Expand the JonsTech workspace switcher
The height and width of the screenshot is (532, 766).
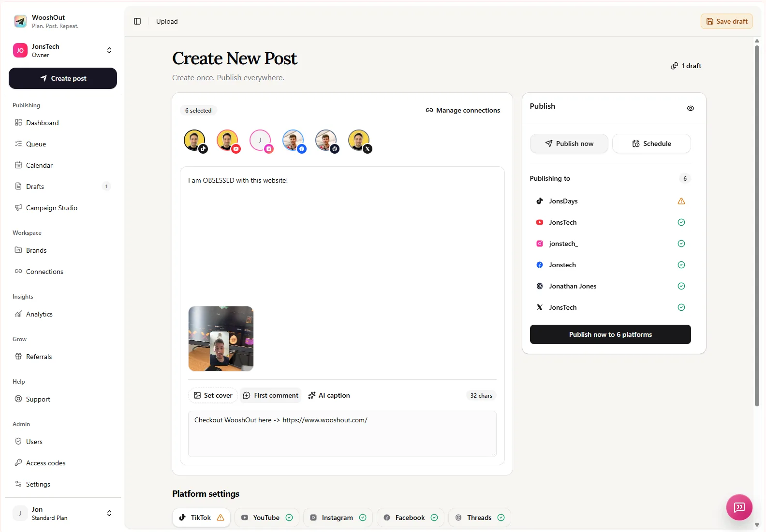(x=109, y=50)
